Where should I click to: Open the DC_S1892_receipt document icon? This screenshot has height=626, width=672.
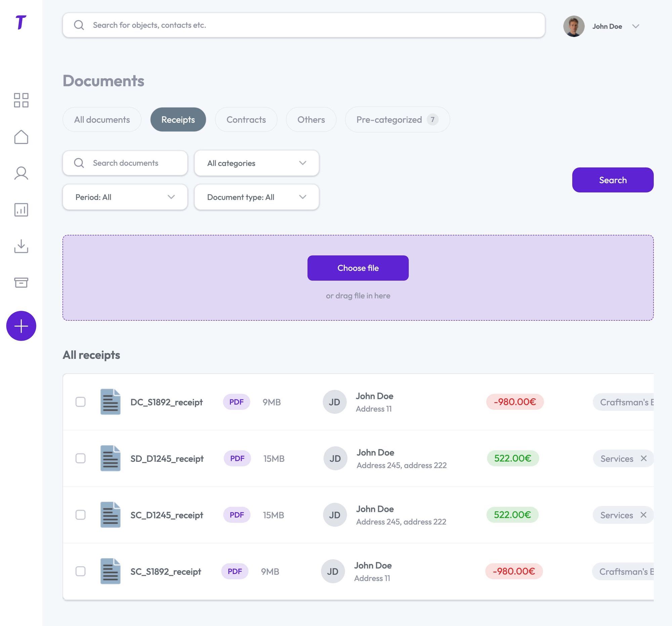110,402
